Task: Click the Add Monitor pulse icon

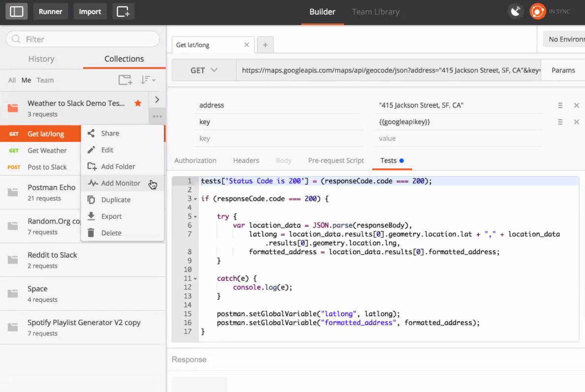Action: pyautogui.click(x=93, y=183)
